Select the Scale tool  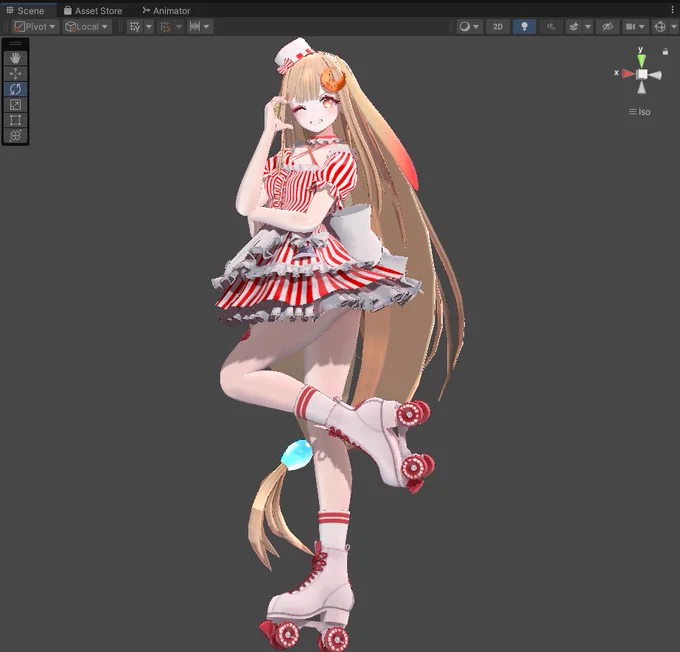pyautogui.click(x=15, y=105)
